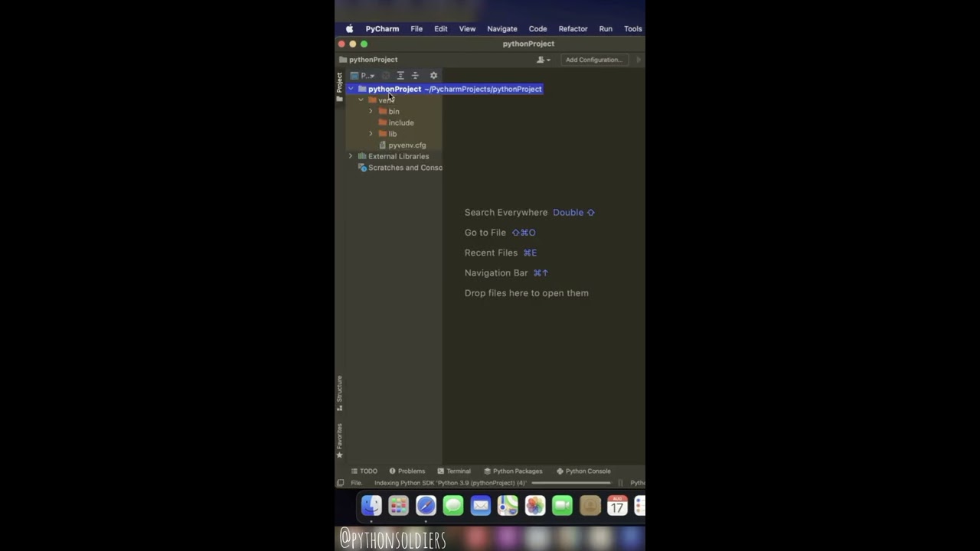Open the Edit menu

click(441, 29)
